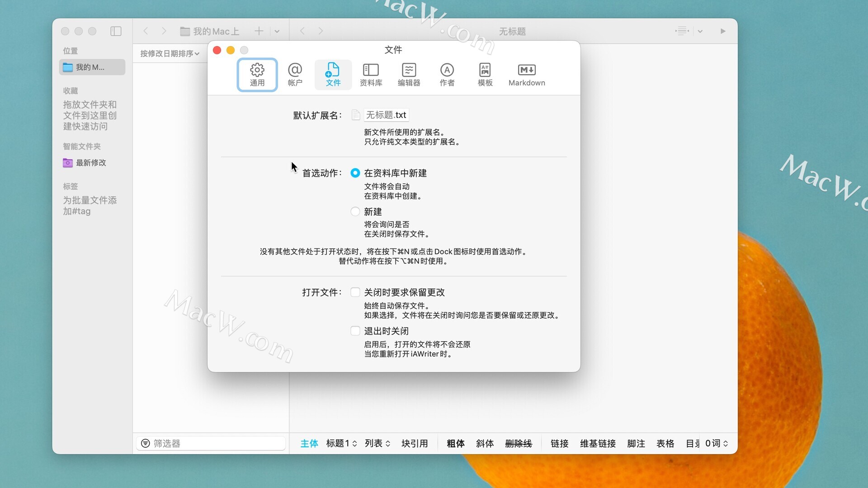Open the 列表 list dropdown
868x488 pixels.
[377, 443]
